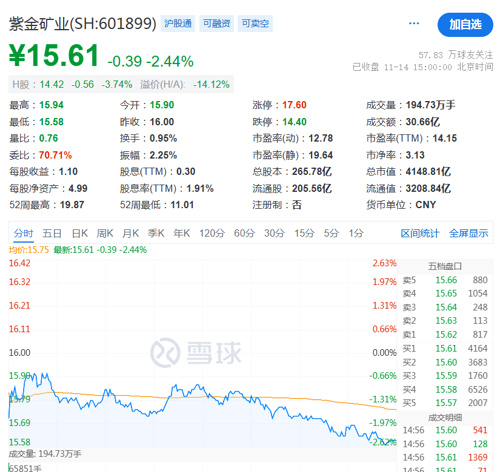Open the three-dot more options menu

point(414,23)
